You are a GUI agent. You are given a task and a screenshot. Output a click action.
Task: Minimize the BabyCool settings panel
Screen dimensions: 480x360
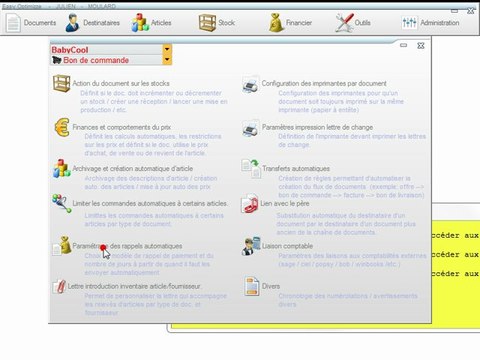tap(403, 45)
